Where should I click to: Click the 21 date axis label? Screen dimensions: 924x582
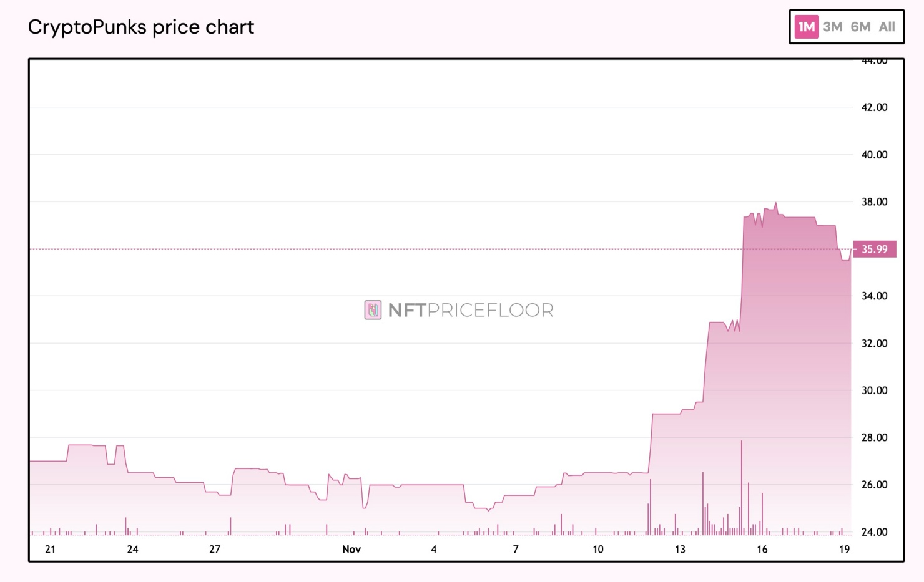[50, 549]
